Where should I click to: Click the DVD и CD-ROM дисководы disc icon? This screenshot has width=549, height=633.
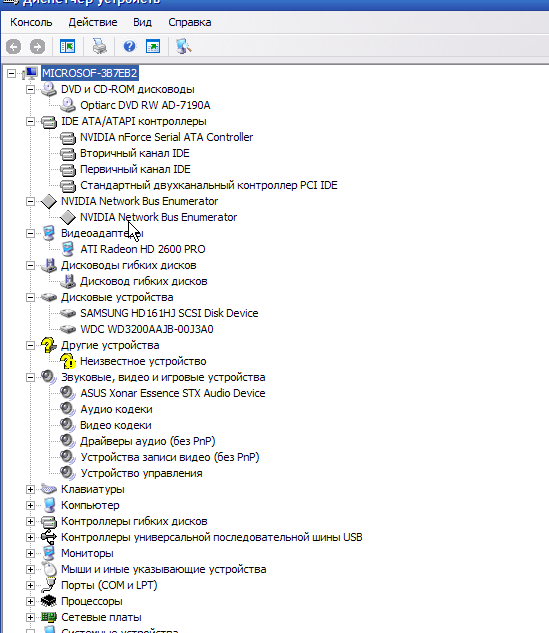pyautogui.click(x=48, y=89)
